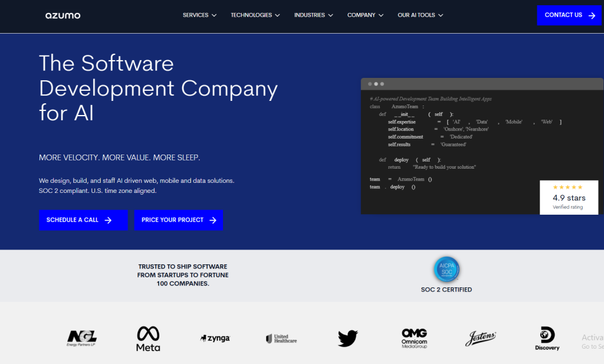Viewport: 604px width, 364px height.
Task: Expand the Technologies dropdown chevron
Action: point(277,15)
